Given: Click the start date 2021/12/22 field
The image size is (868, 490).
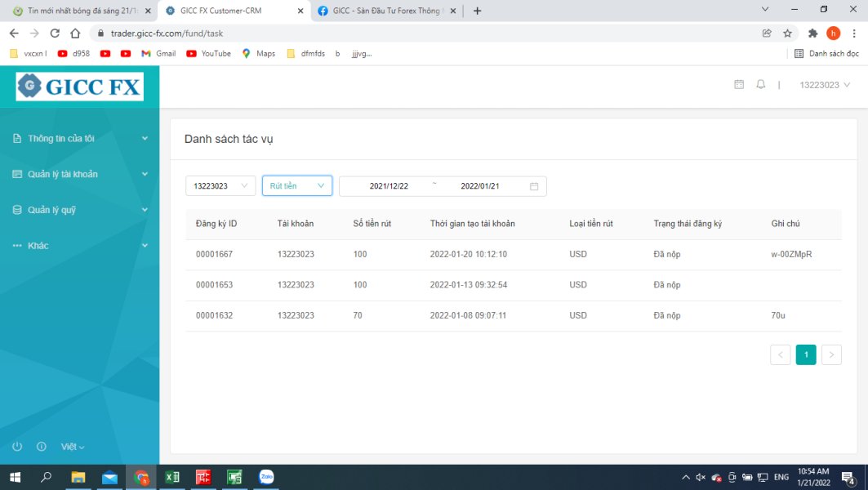Looking at the screenshot, I should [389, 186].
